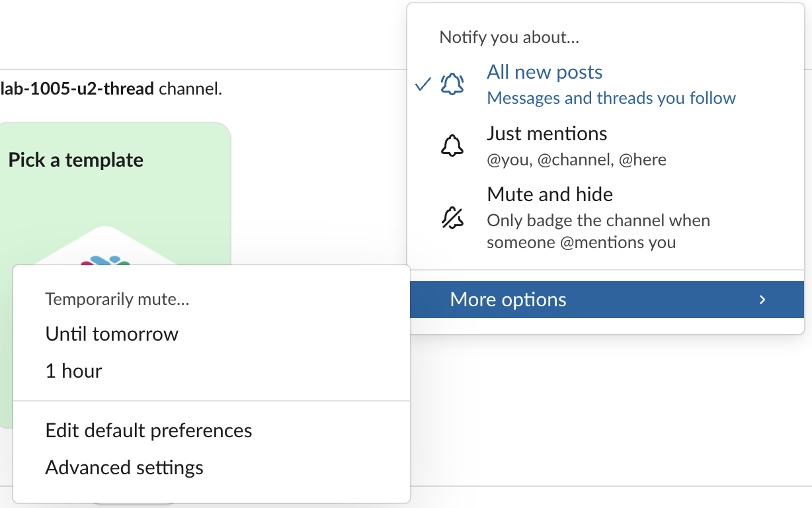Image resolution: width=812 pixels, height=508 pixels.
Task: Mute the channel for 1 hour
Action: tap(212, 371)
